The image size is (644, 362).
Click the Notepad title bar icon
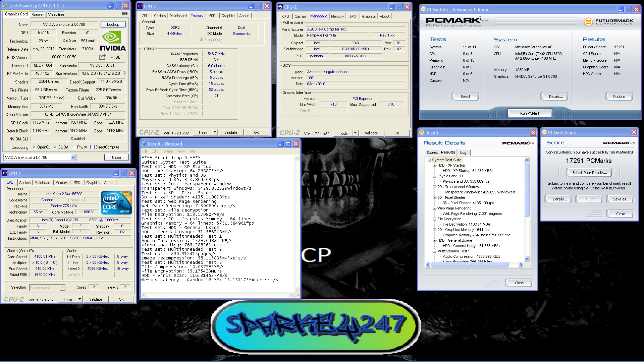coord(144,144)
